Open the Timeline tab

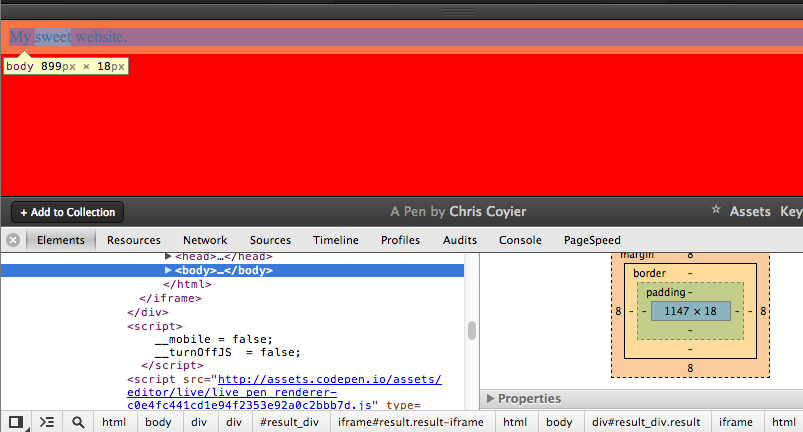point(335,240)
